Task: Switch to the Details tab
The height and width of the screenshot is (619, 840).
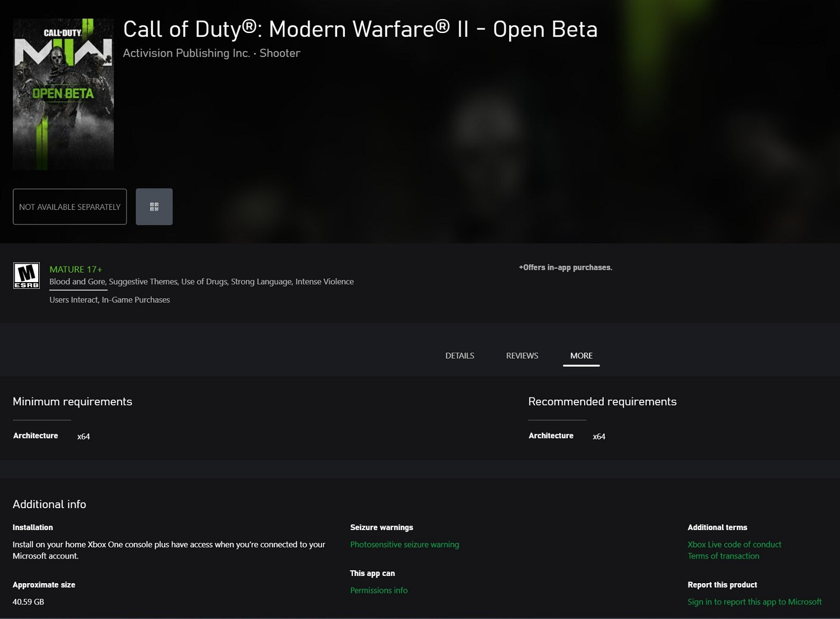Action: point(460,356)
